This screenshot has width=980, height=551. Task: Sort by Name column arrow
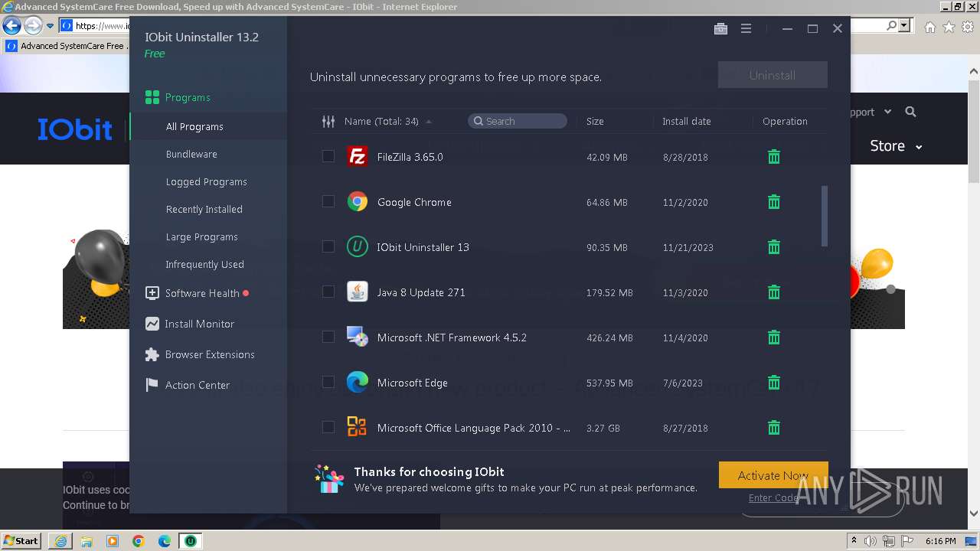point(429,122)
